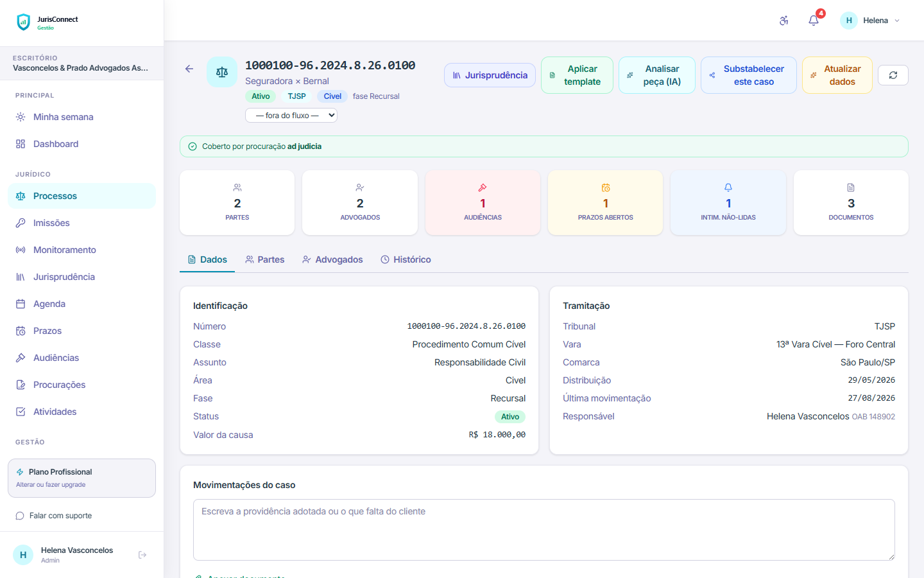This screenshot has width=924, height=578.
Task: Click the scales case icon near process number
Action: click(222, 72)
